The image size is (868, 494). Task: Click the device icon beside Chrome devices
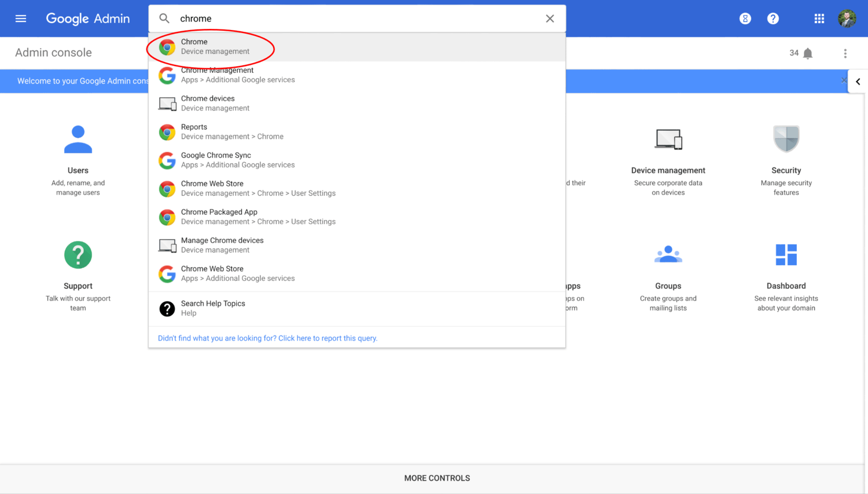(167, 104)
